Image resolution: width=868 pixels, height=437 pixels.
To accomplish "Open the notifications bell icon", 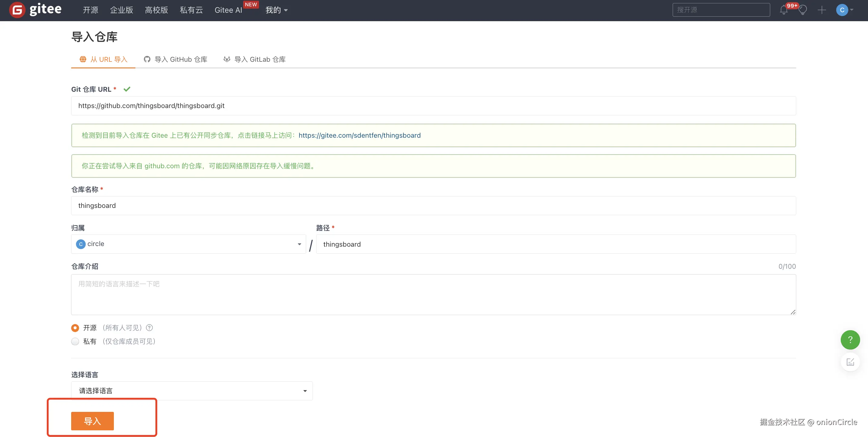I will coord(784,10).
